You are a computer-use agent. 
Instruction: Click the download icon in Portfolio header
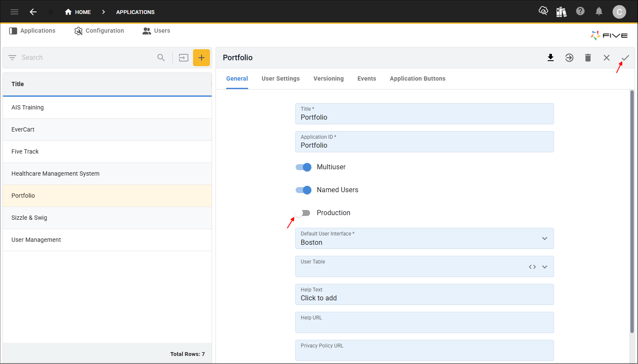tap(551, 58)
